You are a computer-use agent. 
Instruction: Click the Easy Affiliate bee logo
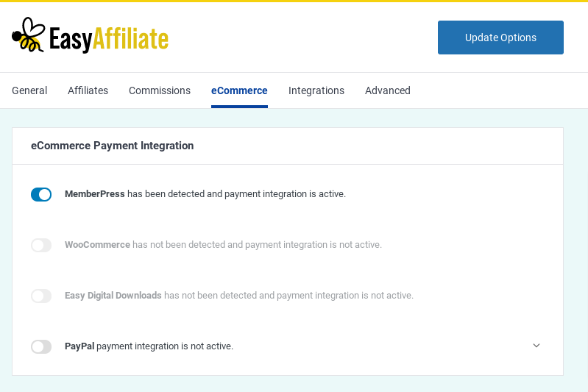coord(90,35)
